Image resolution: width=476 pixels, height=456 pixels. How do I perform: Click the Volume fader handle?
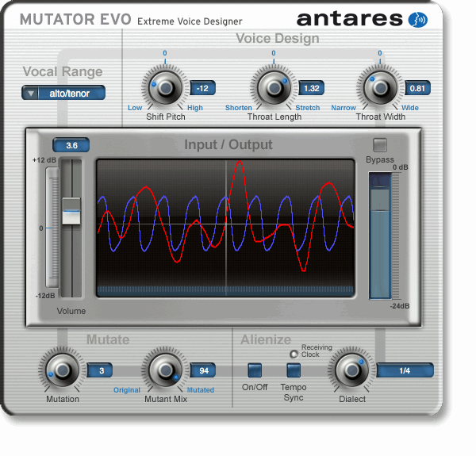[71, 211]
